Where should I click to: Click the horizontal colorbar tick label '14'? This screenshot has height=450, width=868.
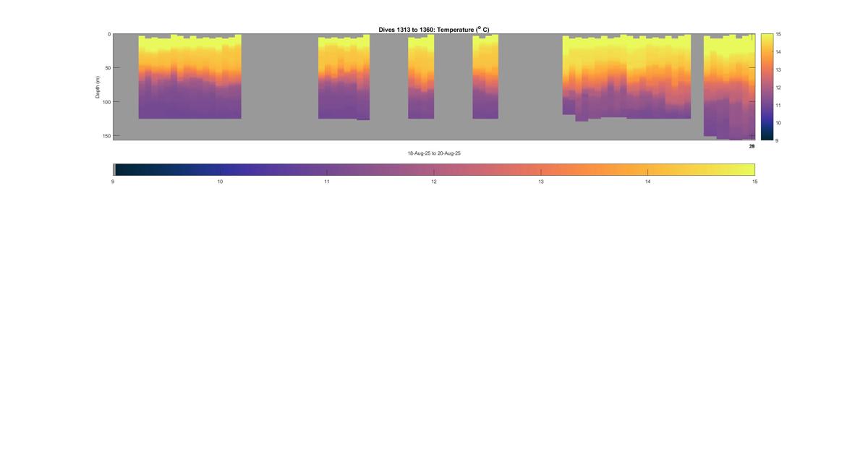(647, 182)
